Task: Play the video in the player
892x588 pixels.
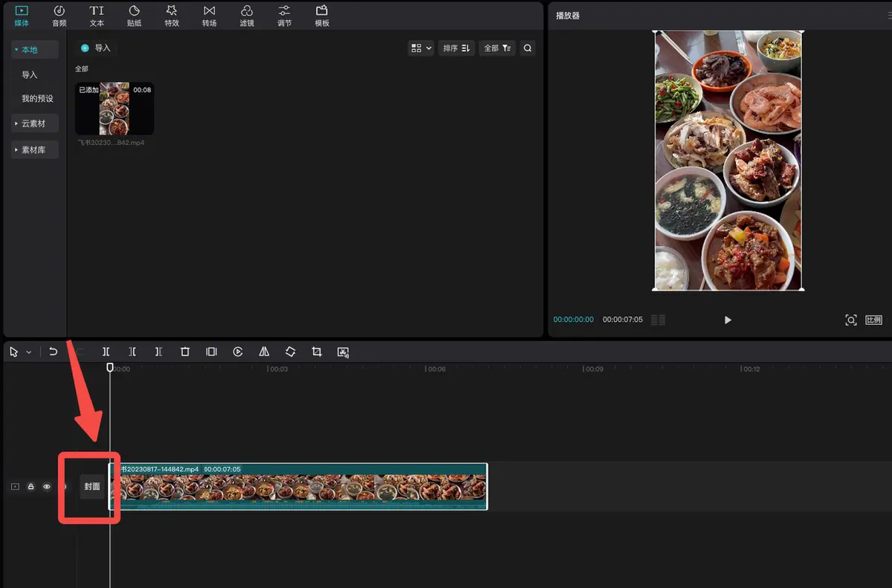Action: 728,320
